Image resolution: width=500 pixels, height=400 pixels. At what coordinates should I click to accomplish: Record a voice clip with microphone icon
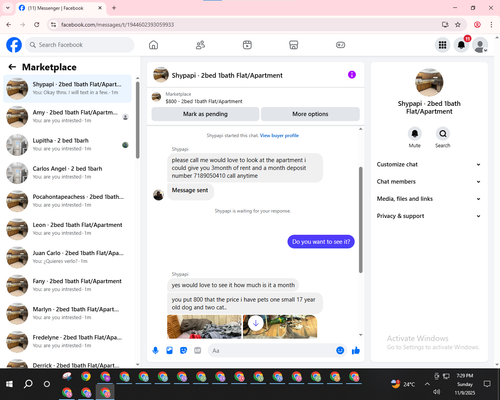click(x=155, y=350)
